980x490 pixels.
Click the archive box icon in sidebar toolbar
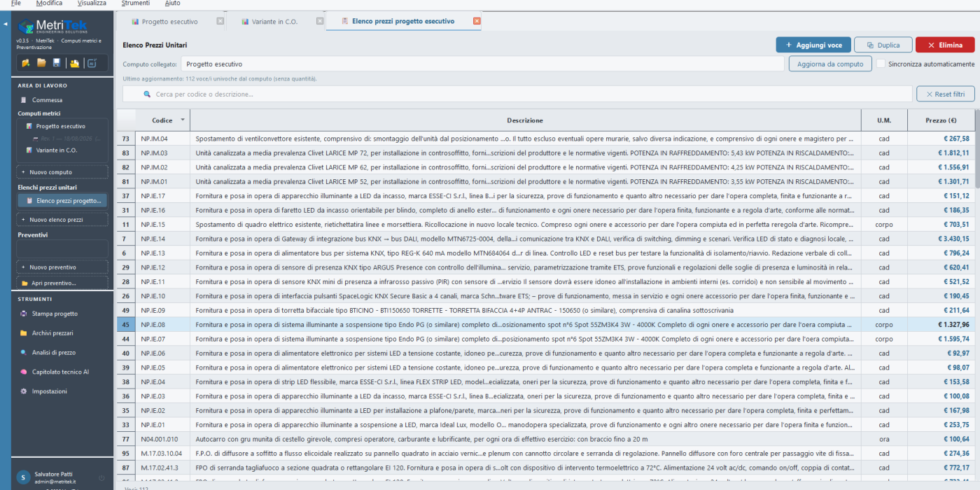[x=74, y=63]
